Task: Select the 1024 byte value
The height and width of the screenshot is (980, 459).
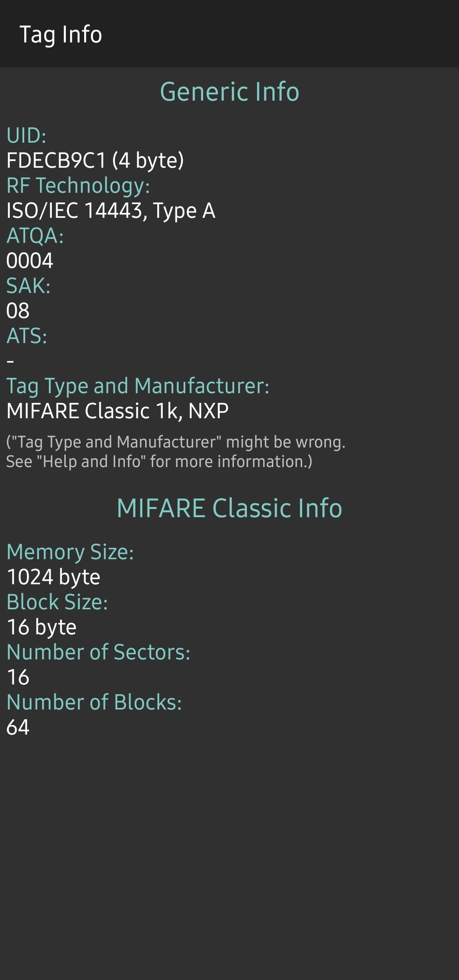Action: coord(54,577)
